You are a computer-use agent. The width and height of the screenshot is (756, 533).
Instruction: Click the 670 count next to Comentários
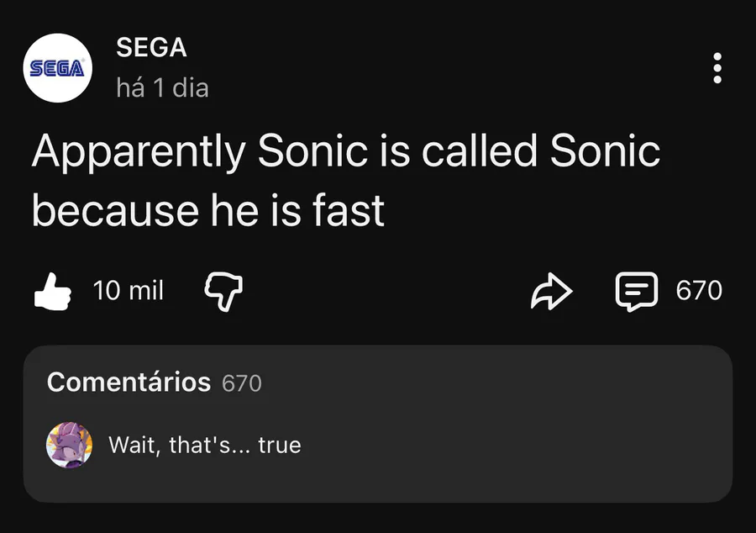(242, 383)
